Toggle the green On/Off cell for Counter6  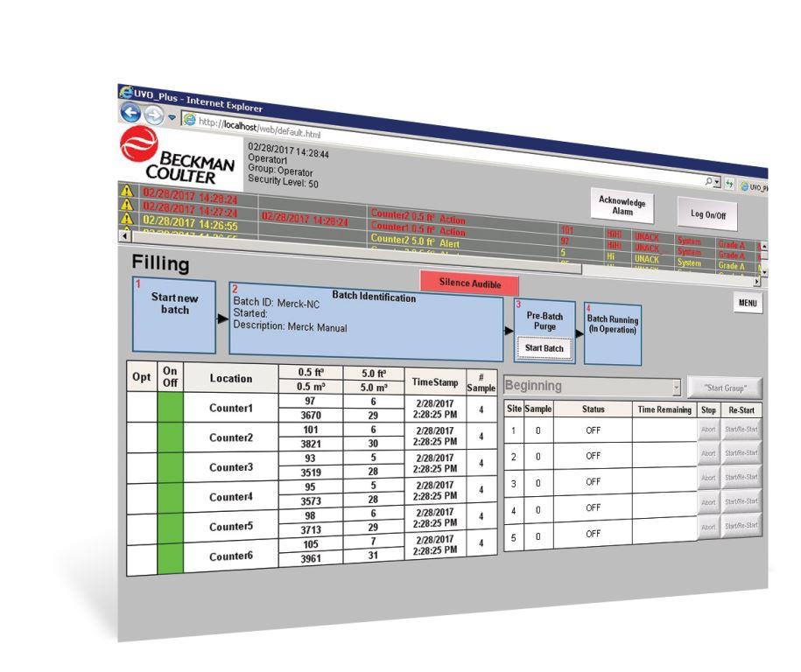click(x=170, y=558)
